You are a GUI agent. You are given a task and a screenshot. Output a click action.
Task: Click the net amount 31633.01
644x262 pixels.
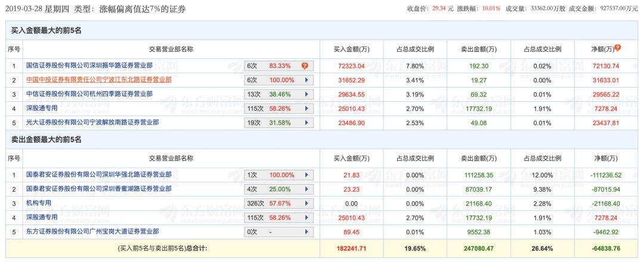coord(606,80)
